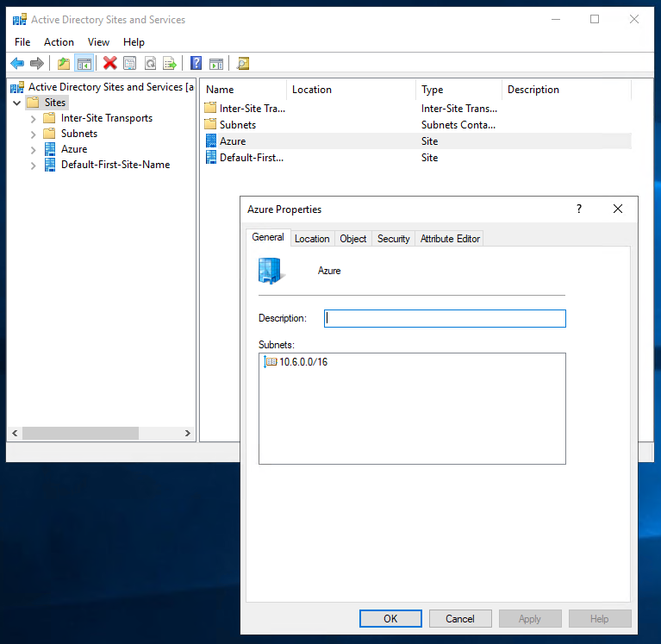Switch to the Object tab
The height and width of the screenshot is (644, 661).
click(x=352, y=239)
